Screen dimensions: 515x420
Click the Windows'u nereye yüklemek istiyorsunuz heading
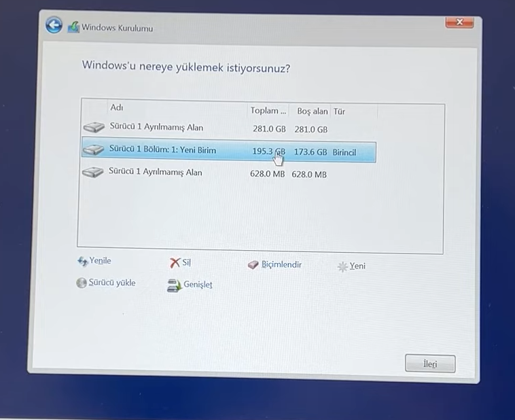coord(186,67)
